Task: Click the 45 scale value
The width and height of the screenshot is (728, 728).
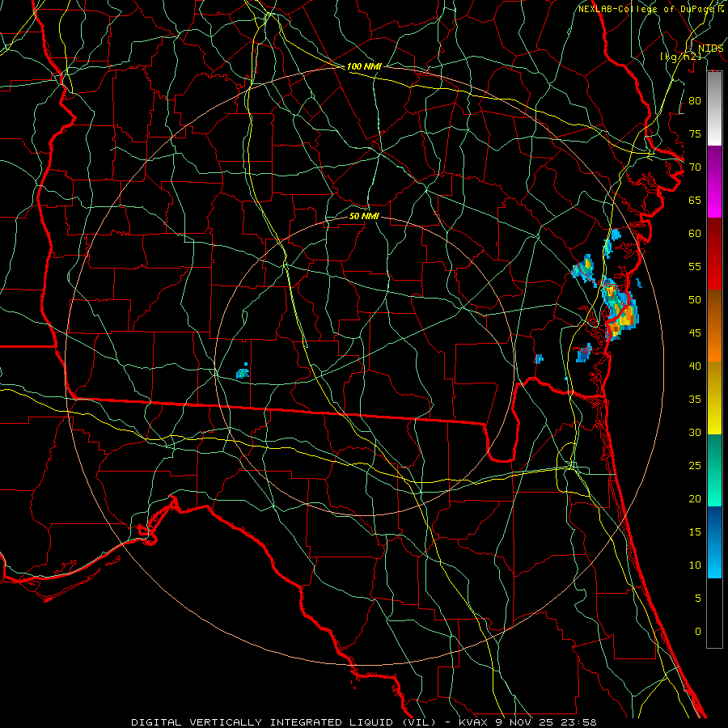Action: (695, 333)
